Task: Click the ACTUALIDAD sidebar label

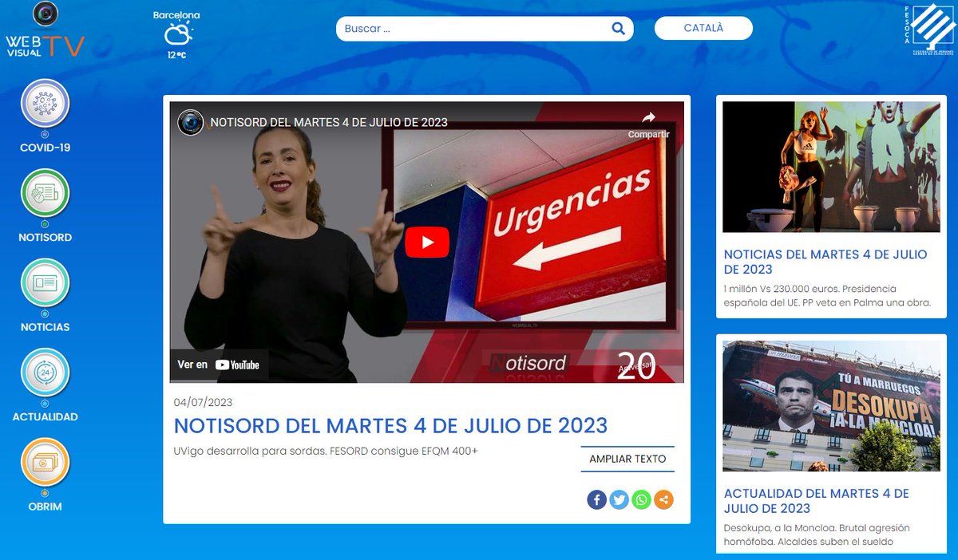Action: point(45,416)
